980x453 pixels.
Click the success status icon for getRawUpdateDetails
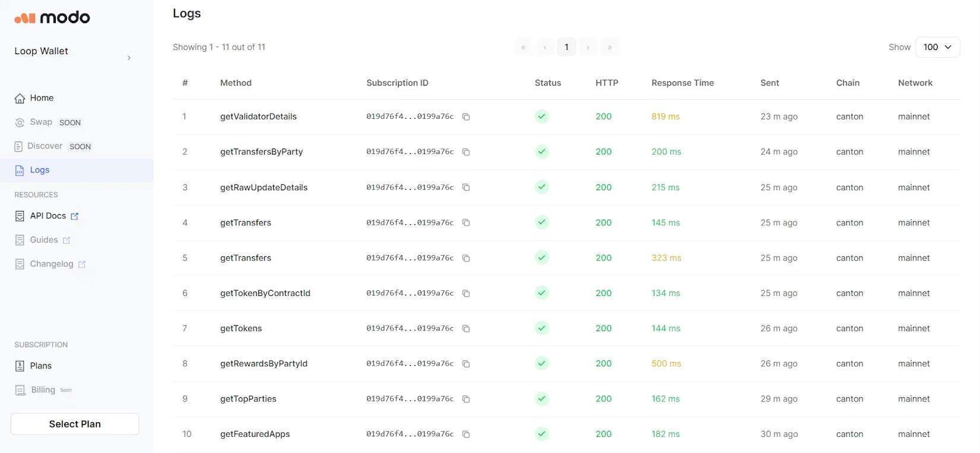542,187
